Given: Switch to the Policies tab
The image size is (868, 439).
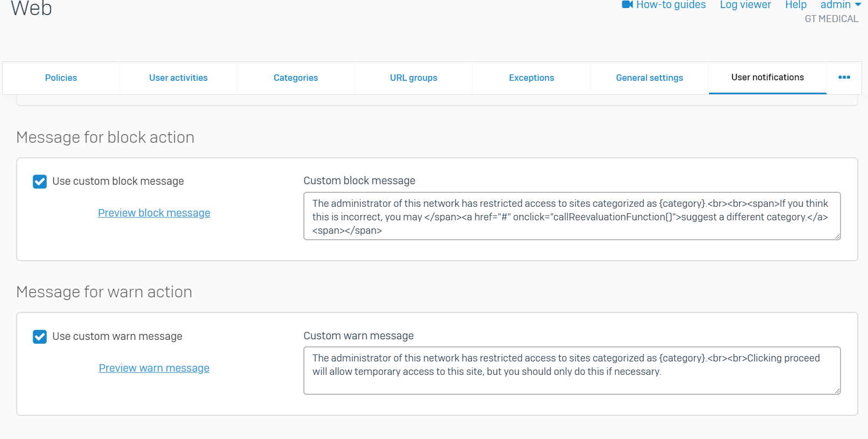Looking at the screenshot, I should click(61, 78).
